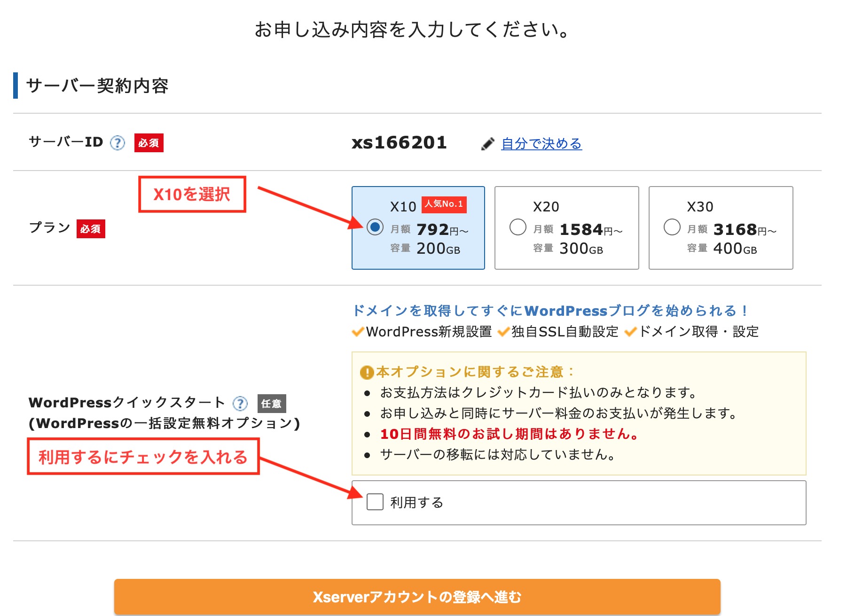
Task: Click the orange checkmark before ドメイン取得・設定
Action: [631, 332]
